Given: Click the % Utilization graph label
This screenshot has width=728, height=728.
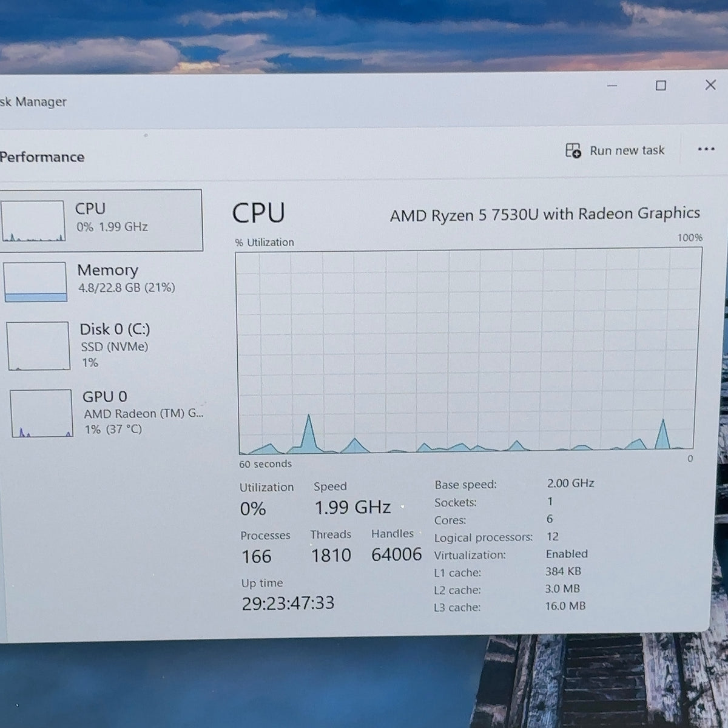Looking at the screenshot, I should [x=265, y=242].
